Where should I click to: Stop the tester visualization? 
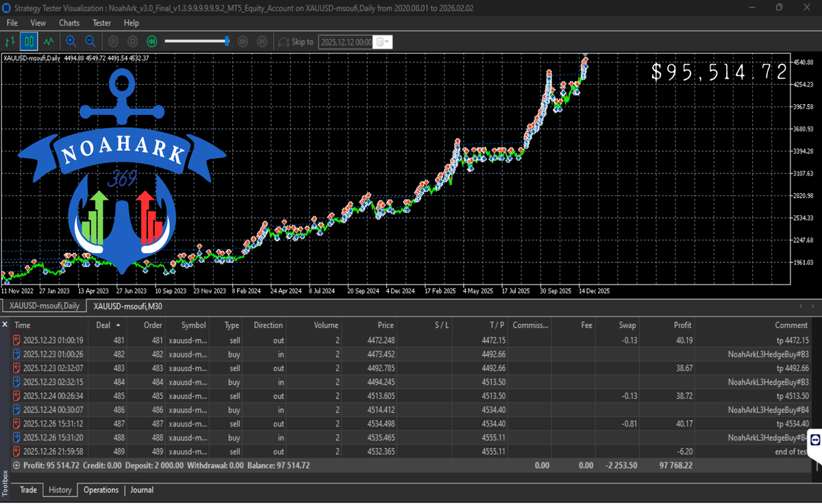(x=134, y=42)
